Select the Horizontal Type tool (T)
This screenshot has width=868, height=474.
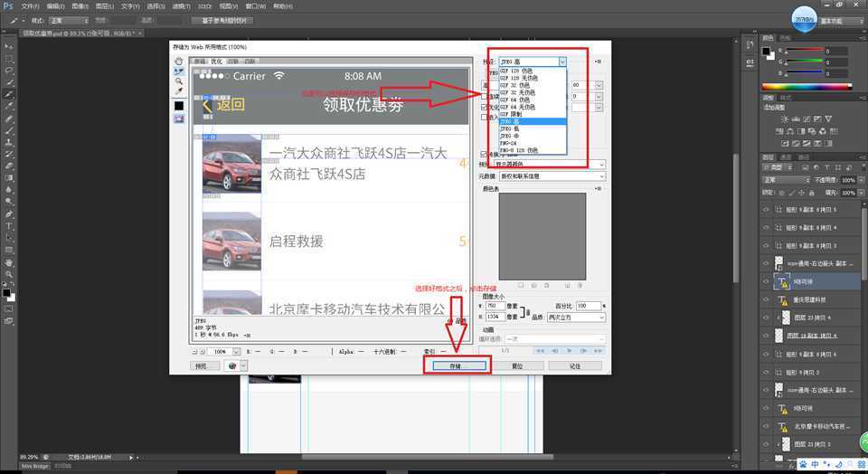click(8, 226)
